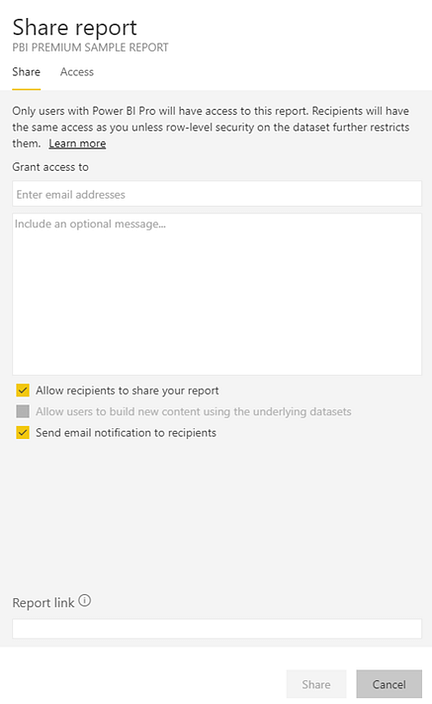This screenshot has height=704, width=432.
Task: Select the Share tab
Action: [x=26, y=72]
